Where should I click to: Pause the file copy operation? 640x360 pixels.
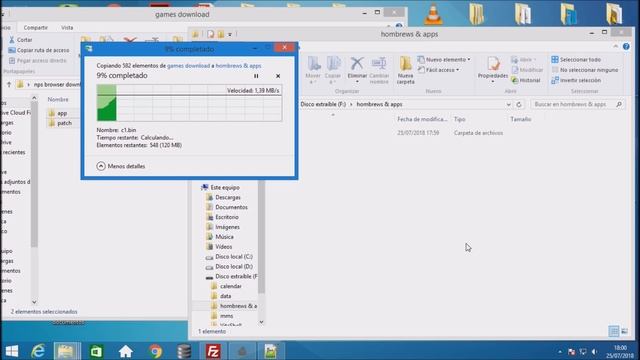[256, 76]
